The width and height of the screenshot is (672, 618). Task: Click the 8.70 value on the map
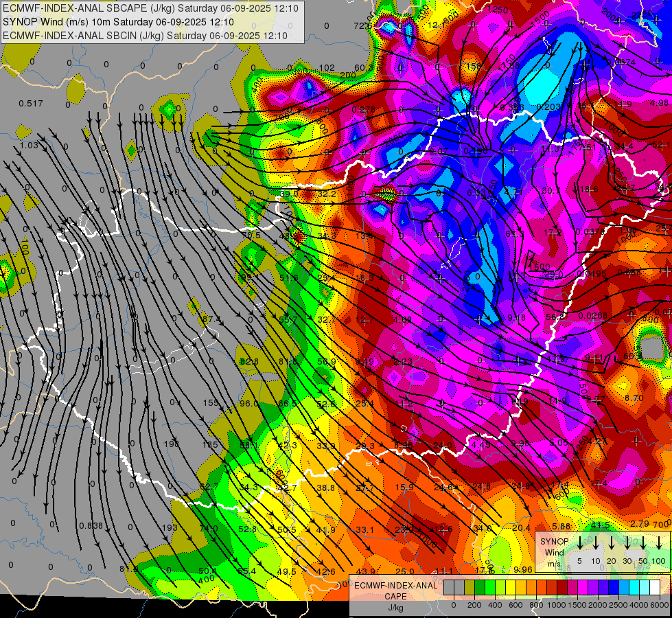tap(634, 398)
